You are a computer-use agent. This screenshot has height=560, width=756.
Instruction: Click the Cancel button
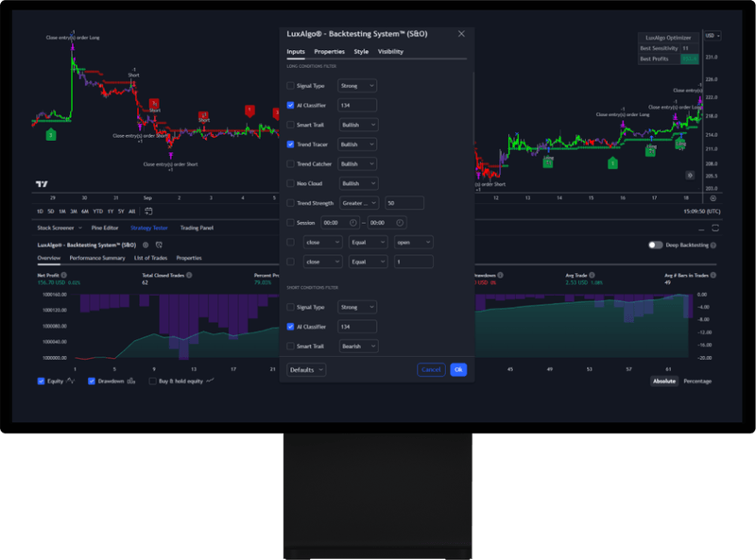[x=431, y=369]
